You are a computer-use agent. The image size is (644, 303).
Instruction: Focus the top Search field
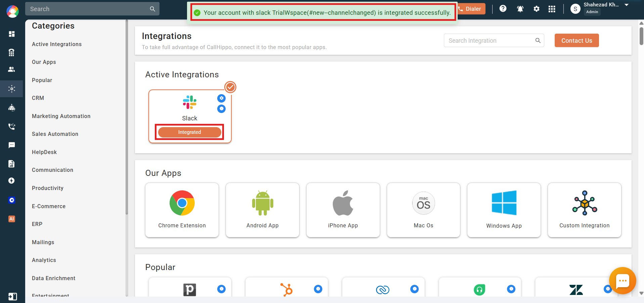[92, 9]
